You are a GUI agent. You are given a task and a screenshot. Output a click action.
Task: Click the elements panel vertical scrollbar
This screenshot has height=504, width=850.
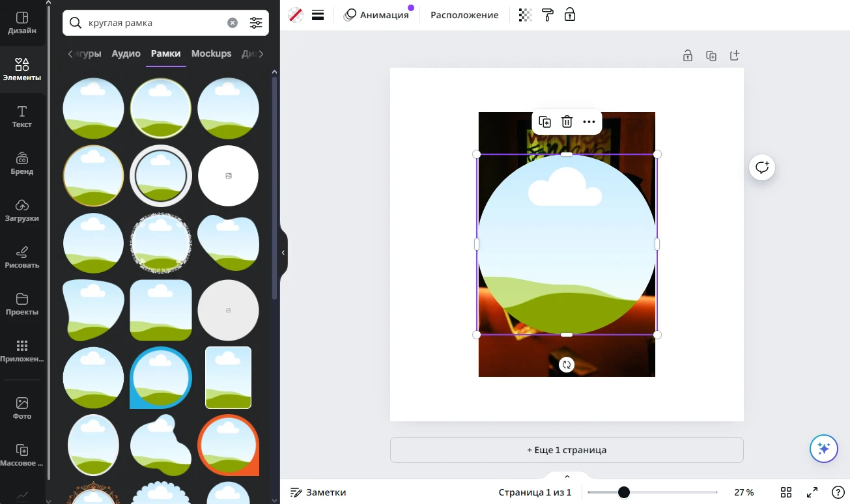click(x=274, y=189)
